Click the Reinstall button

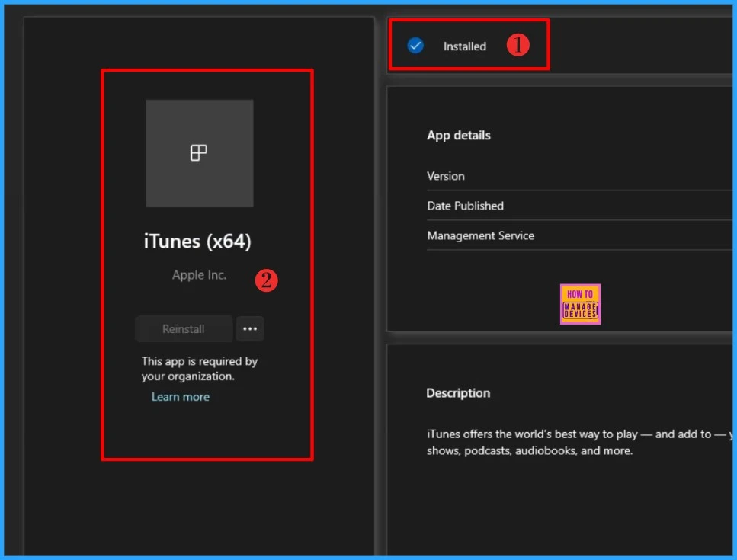[184, 329]
